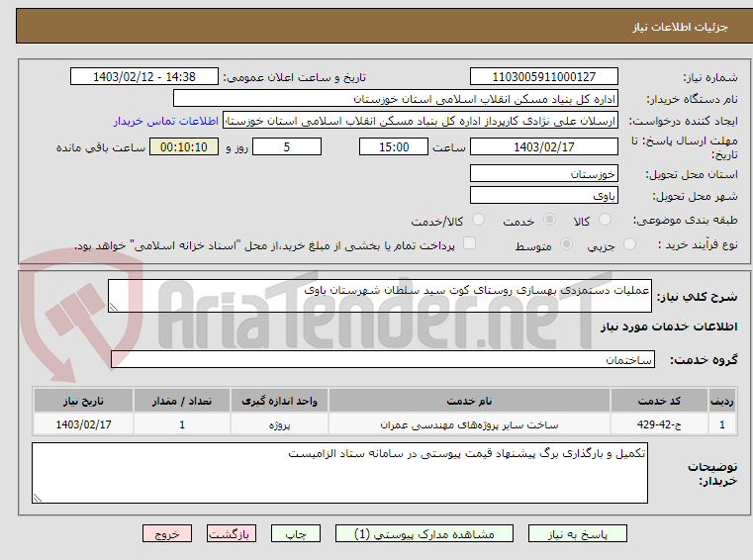753x560 pixels.
Task: Click the announcement date field 1403/02/12 - 14:38
Action: [144, 77]
